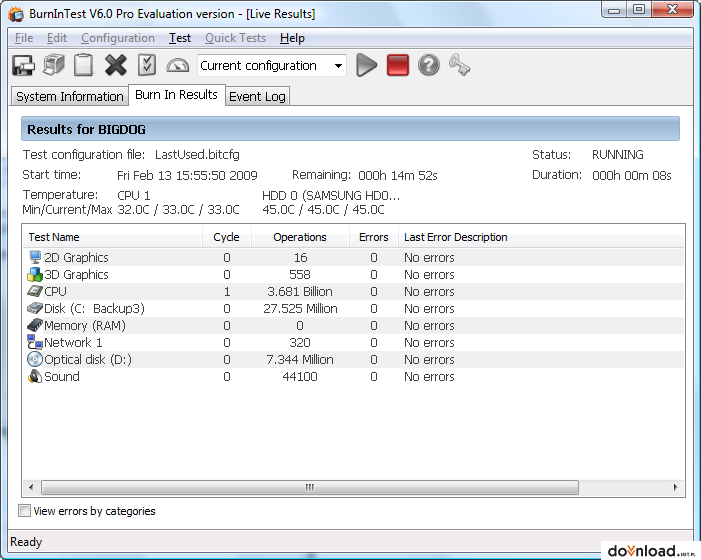Viewport: 701px width, 560px height.
Task: Select the Burn In Results tab
Action: (x=177, y=95)
